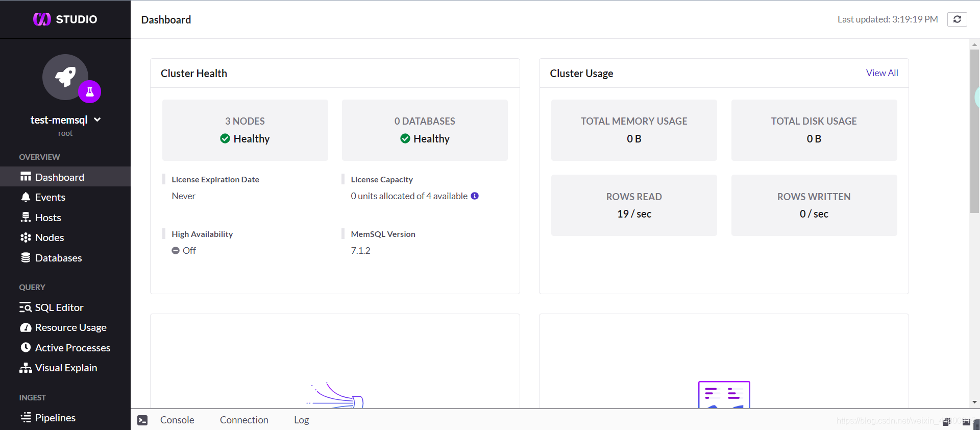This screenshot has height=430, width=980.
Task: Click the 0 units allocated text
Action: click(x=409, y=196)
